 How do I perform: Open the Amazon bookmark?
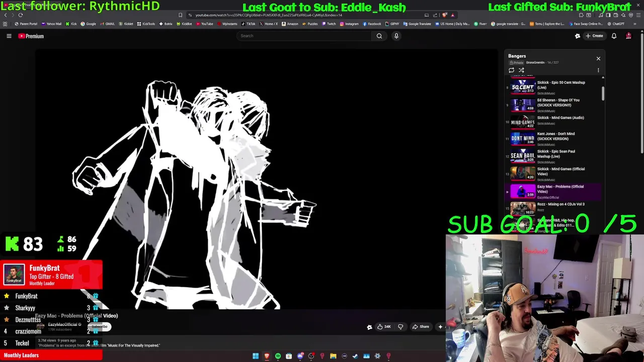[x=290, y=24]
